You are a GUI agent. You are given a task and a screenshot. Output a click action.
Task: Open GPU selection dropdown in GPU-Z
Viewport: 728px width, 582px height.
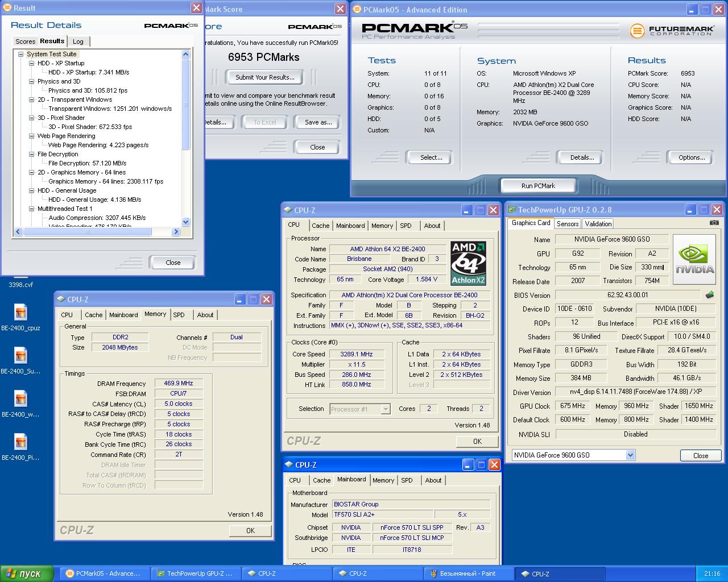[x=630, y=455]
